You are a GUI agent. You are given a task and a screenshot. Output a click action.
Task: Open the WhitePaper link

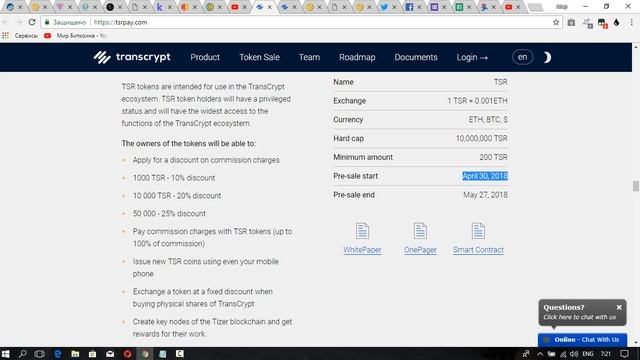362,250
